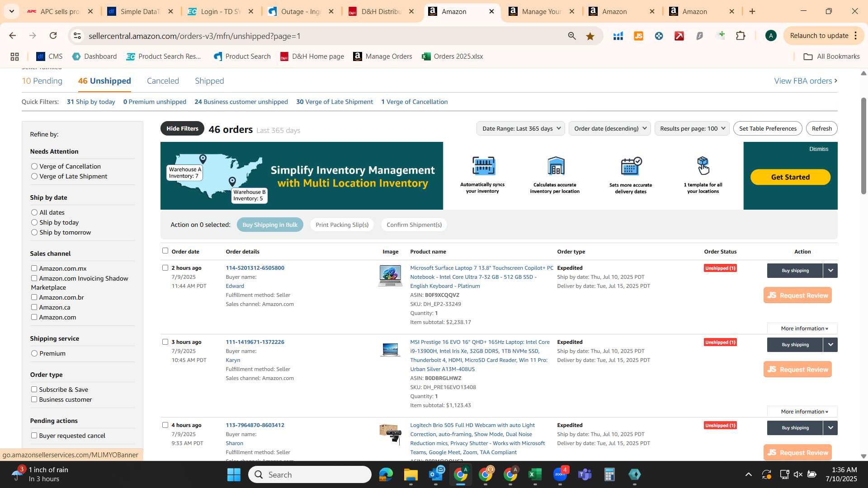Open Windows Start menu
The height and width of the screenshot is (488, 868).
pyautogui.click(x=234, y=474)
